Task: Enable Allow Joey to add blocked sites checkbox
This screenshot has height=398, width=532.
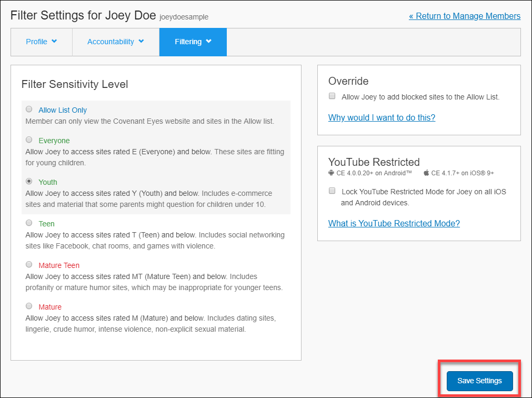Action: pos(332,96)
